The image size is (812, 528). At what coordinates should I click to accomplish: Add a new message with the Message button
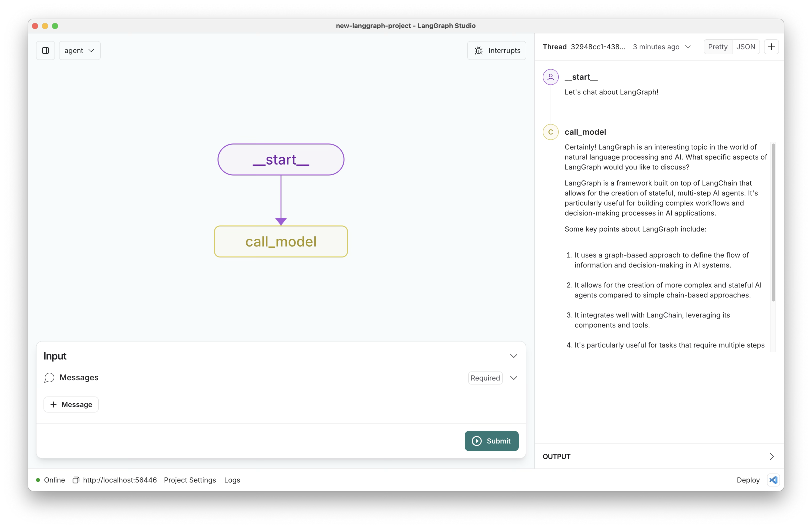point(71,404)
